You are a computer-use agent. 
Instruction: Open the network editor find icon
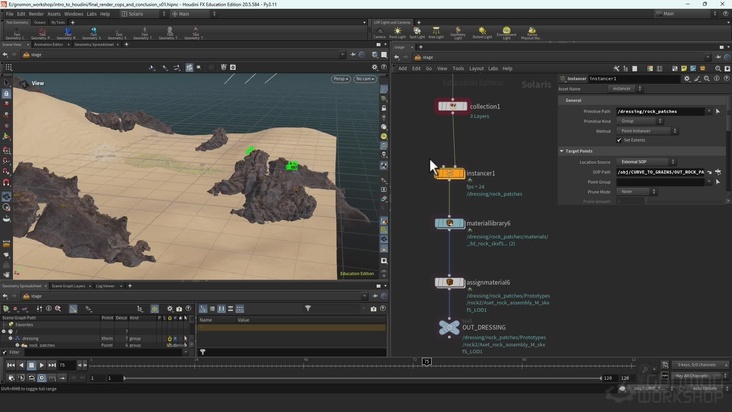coord(718,69)
